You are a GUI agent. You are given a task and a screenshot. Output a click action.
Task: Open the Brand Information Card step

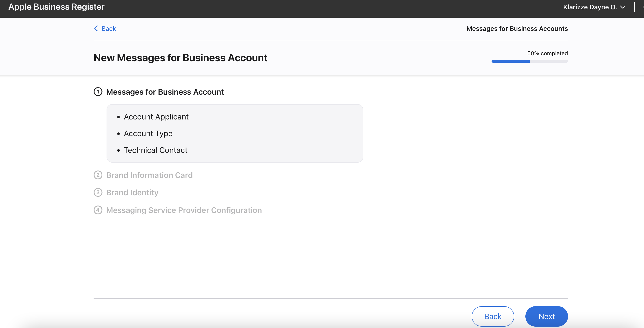(x=149, y=175)
